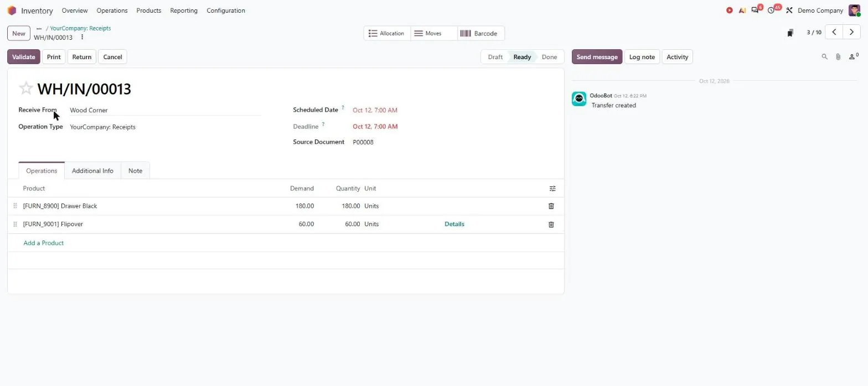Edit the Flipover quantity 60.00
This screenshot has width=868, height=386.
(352, 224)
